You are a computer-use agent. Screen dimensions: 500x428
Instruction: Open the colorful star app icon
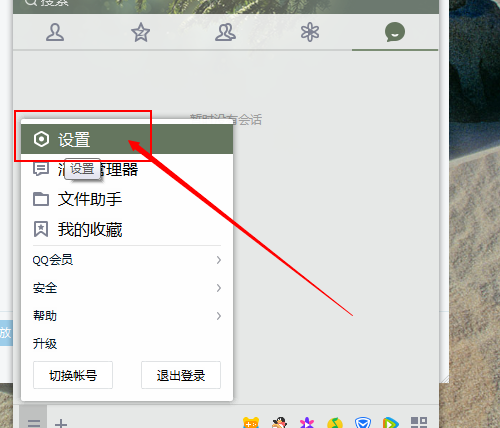pos(307,423)
